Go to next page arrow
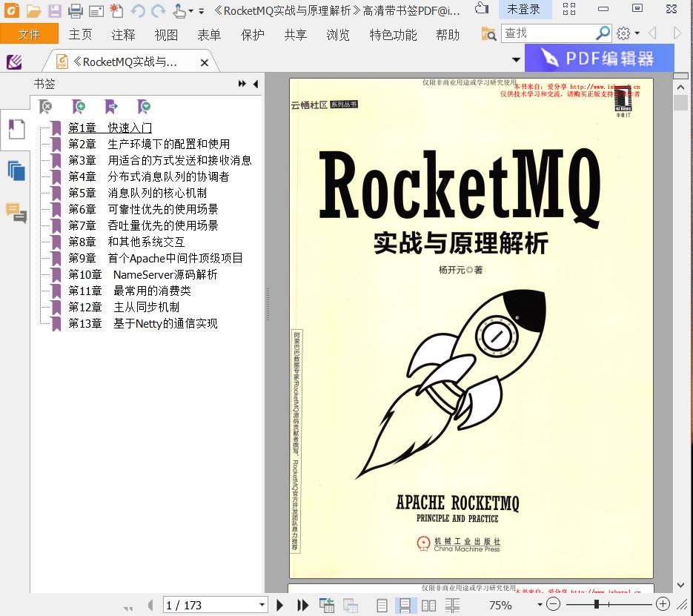 (x=279, y=605)
